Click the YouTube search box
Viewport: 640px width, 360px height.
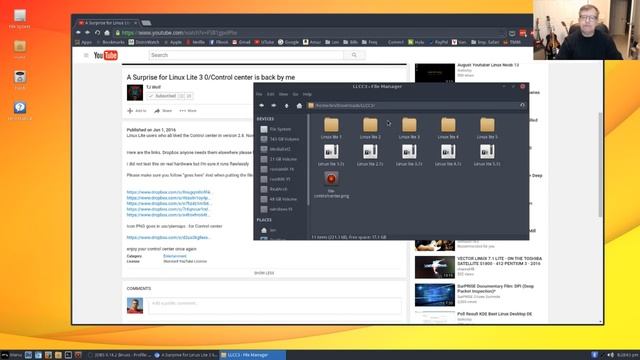pos(246,55)
